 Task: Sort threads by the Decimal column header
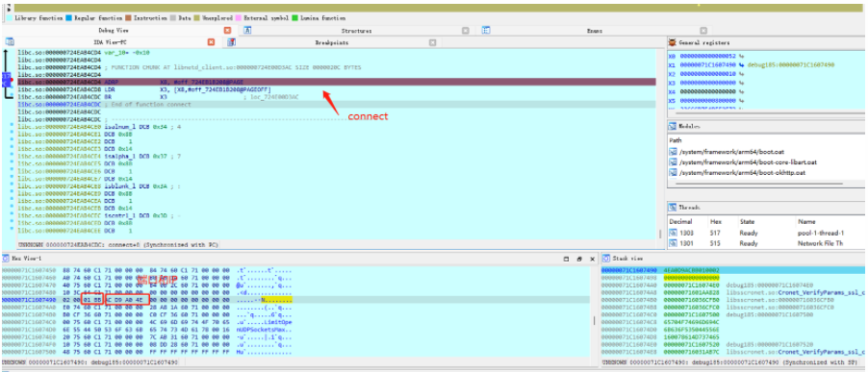pos(680,221)
